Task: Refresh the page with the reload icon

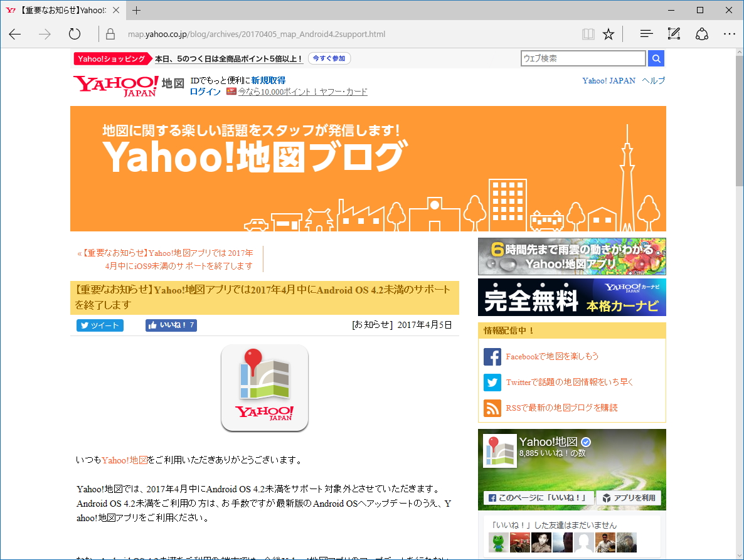Action: [x=74, y=34]
